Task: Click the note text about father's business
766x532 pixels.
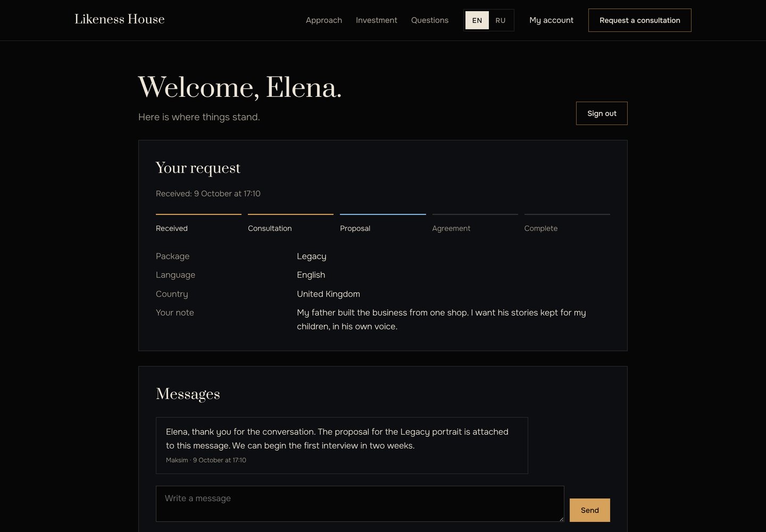Action: [x=442, y=320]
